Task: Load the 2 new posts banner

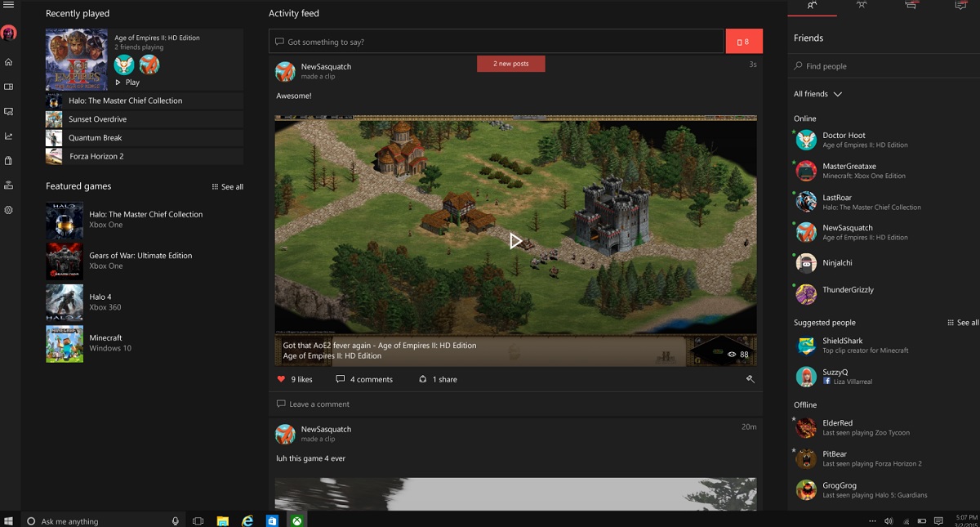Action: click(510, 64)
